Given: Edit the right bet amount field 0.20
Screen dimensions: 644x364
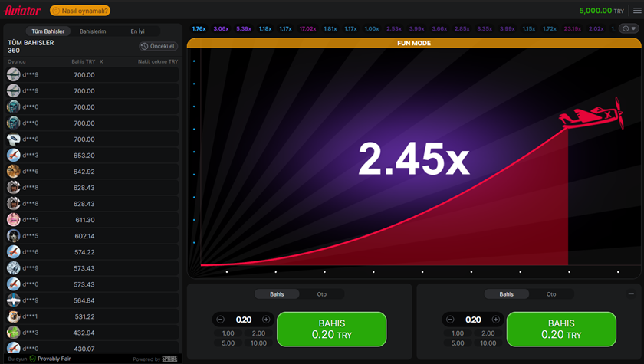Looking at the screenshot, I should 473,320.
